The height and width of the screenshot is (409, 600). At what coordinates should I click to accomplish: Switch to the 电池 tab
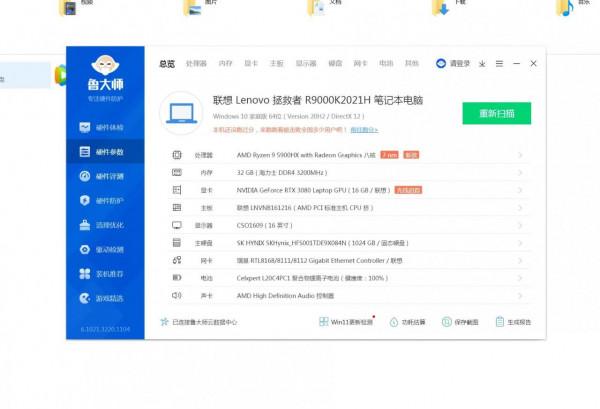pyautogui.click(x=386, y=64)
